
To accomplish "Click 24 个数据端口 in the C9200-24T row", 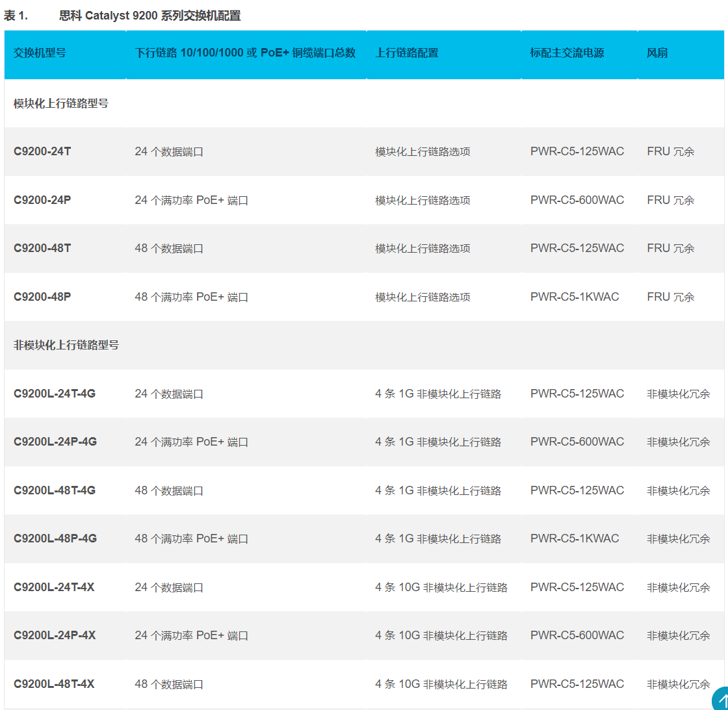I will [169, 152].
